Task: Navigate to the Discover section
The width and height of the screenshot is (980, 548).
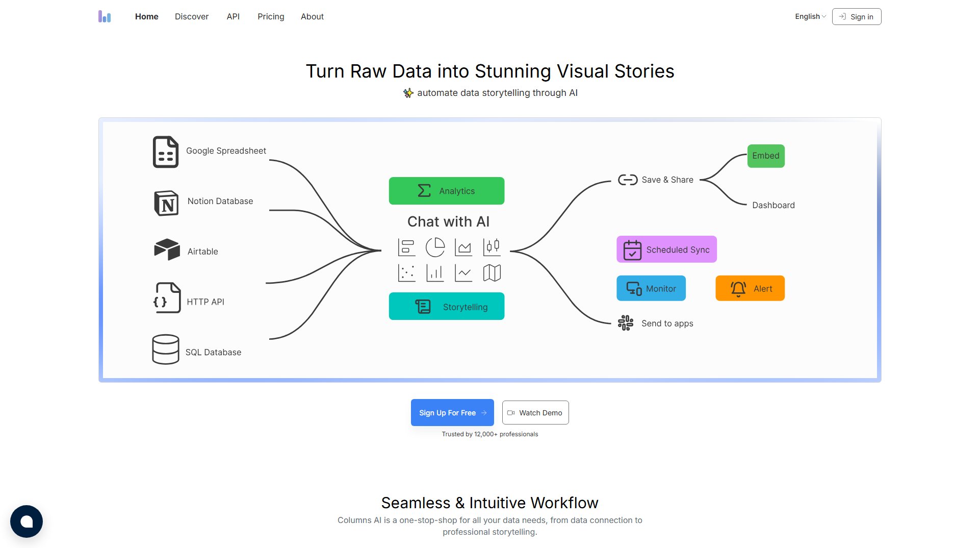Action: (x=191, y=16)
